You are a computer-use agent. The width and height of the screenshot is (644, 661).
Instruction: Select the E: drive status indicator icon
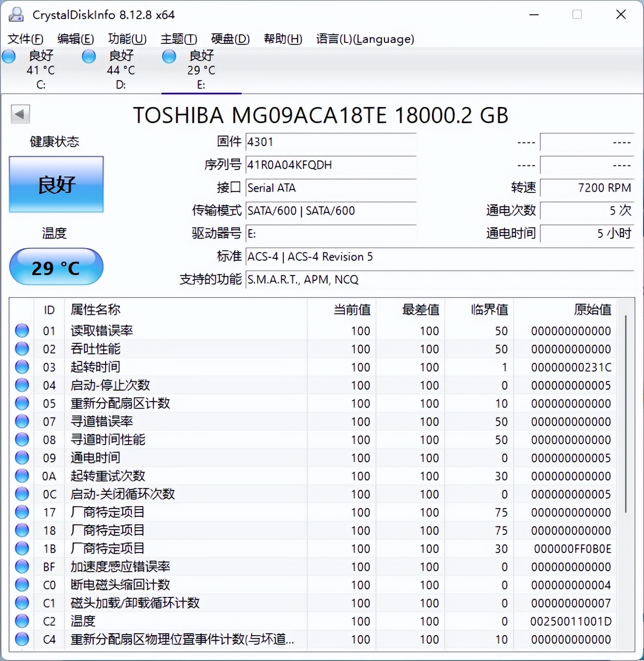point(169,57)
